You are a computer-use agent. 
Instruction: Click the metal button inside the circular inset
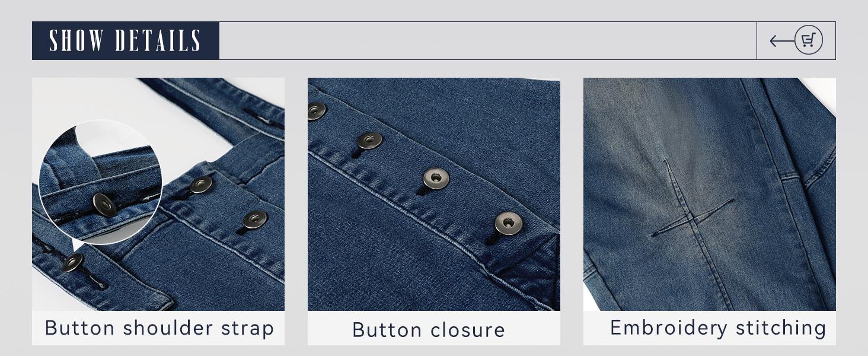(104, 205)
